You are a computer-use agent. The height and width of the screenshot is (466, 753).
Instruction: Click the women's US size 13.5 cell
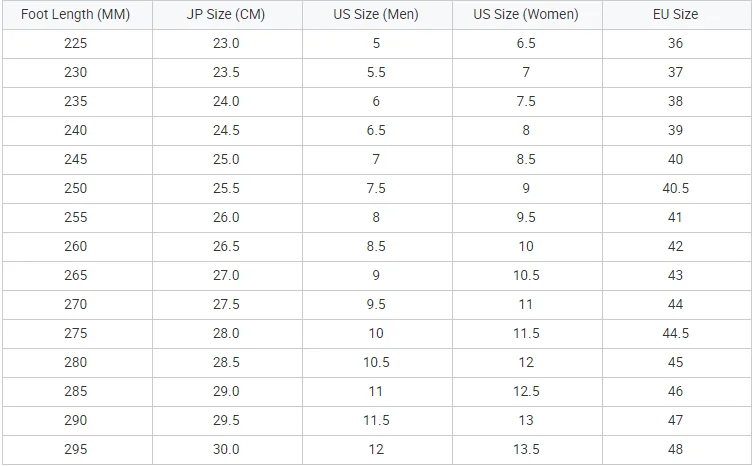click(x=527, y=450)
